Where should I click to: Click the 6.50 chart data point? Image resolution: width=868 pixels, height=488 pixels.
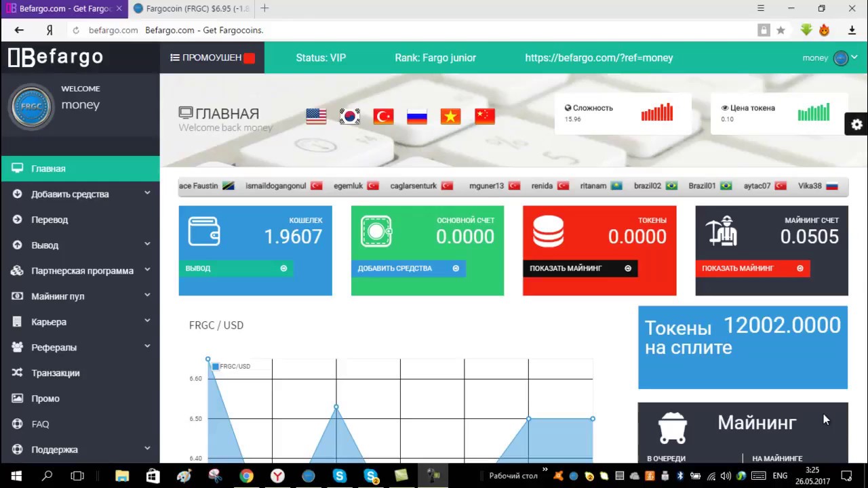528,418
